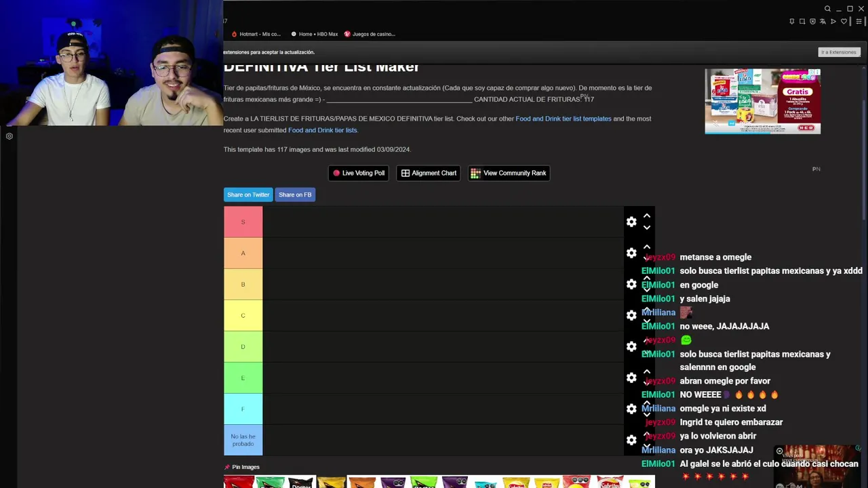The width and height of the screenshot is (868, 488).
Task: Toggle the Pin Images option
Action: [x=242, y=467]
